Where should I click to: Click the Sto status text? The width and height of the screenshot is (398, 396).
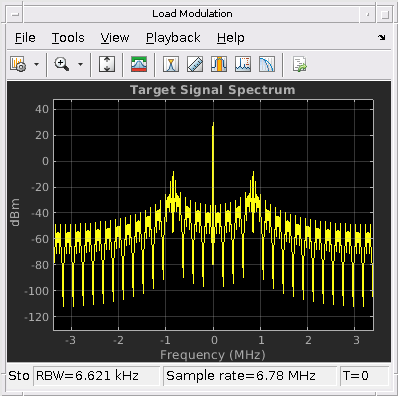point(19,376)
